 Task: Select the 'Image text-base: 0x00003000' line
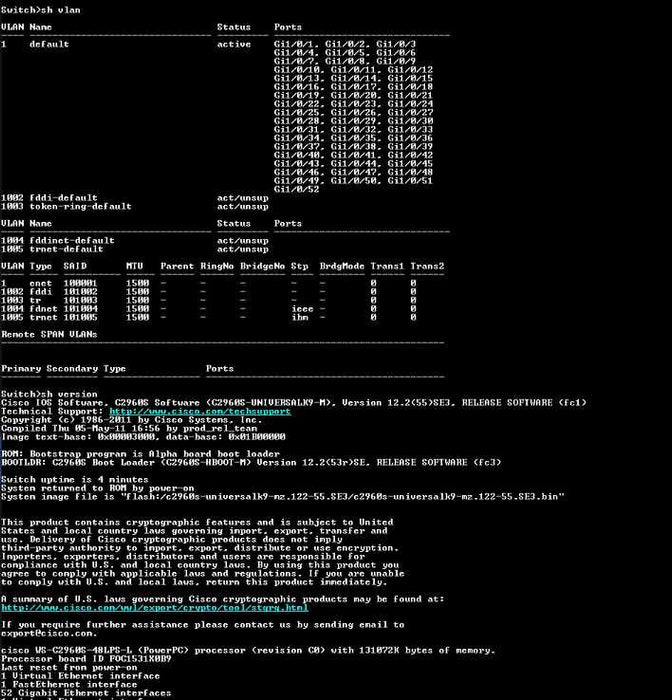(x=143, y=437)
